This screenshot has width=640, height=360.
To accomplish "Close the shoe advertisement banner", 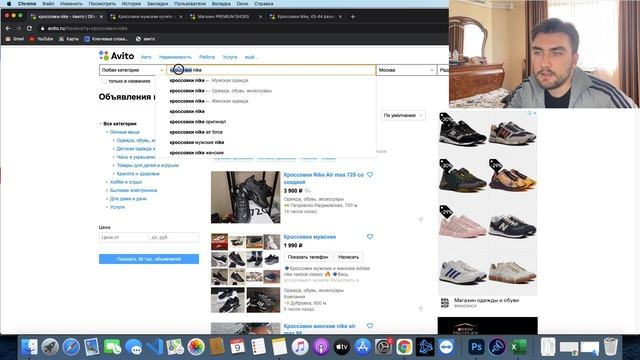I will 535,113.
